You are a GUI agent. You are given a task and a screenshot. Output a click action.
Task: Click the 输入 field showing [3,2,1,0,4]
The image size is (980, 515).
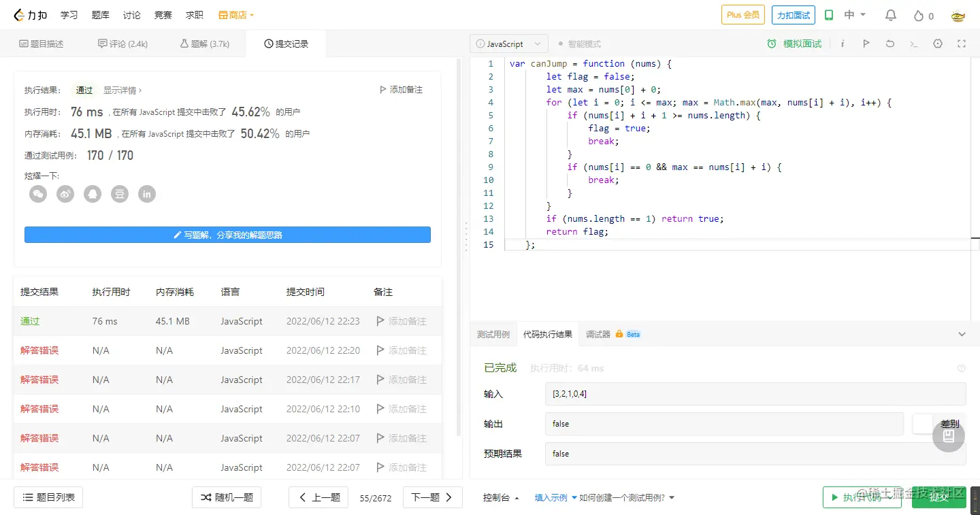coord(755,394)
